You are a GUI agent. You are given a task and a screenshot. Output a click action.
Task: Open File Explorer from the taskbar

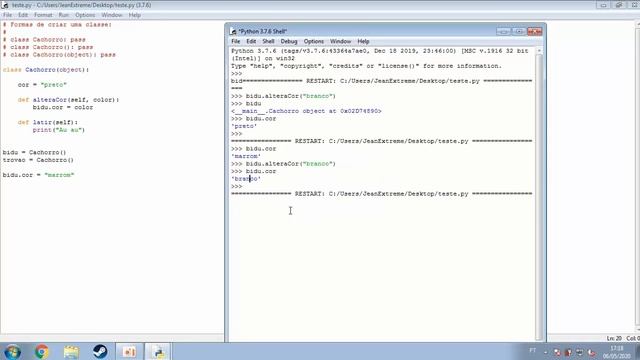71,351
